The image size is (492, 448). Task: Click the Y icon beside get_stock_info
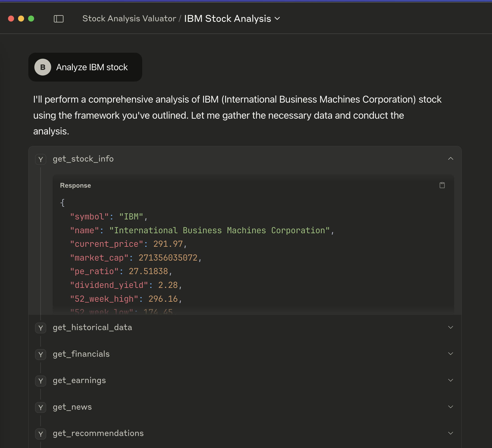41,159
